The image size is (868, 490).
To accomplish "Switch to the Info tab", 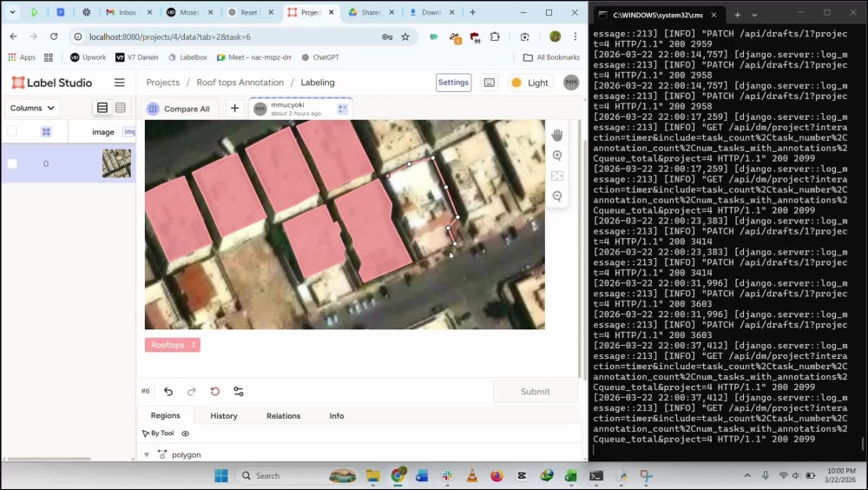I will pos(337,416).
